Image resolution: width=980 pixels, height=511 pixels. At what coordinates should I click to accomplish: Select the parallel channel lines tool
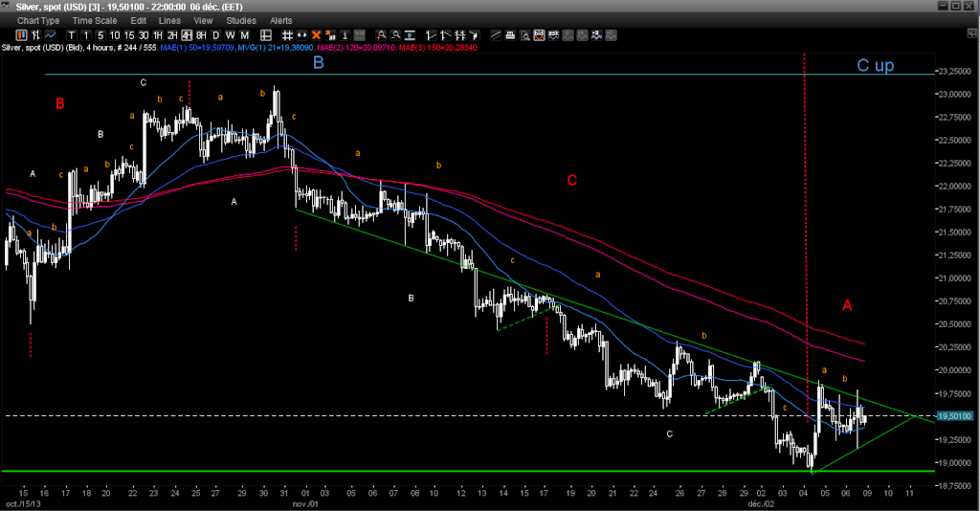coord(496,35)
